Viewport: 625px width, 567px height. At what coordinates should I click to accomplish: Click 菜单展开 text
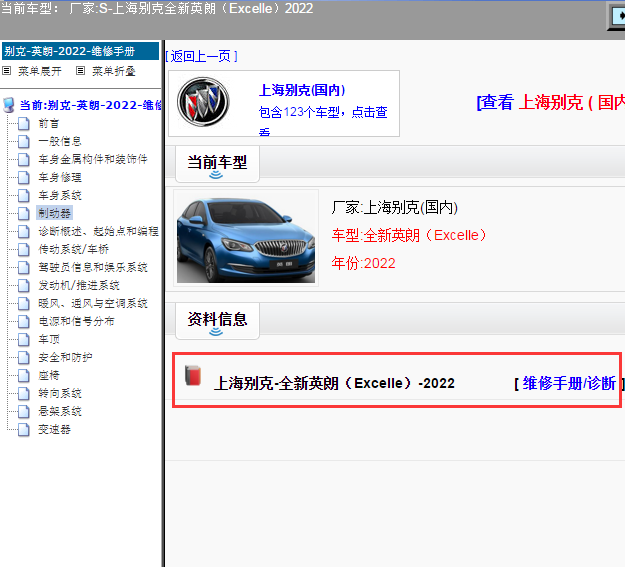tap(40, 71)
